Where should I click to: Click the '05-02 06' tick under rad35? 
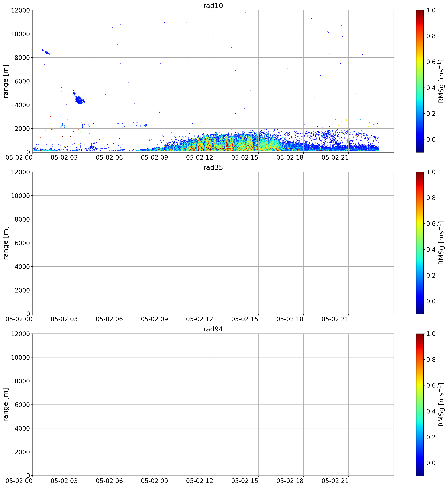(x=109, y=319)
